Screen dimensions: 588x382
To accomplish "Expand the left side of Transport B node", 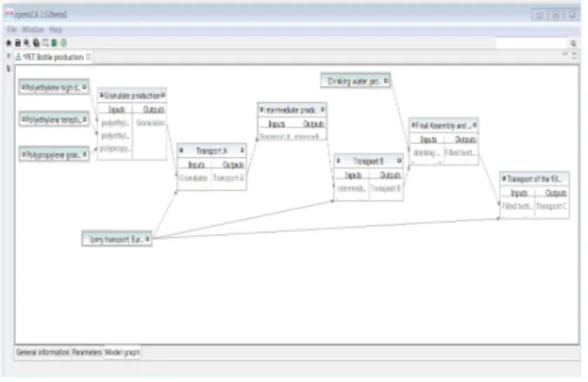I will 338,160.
